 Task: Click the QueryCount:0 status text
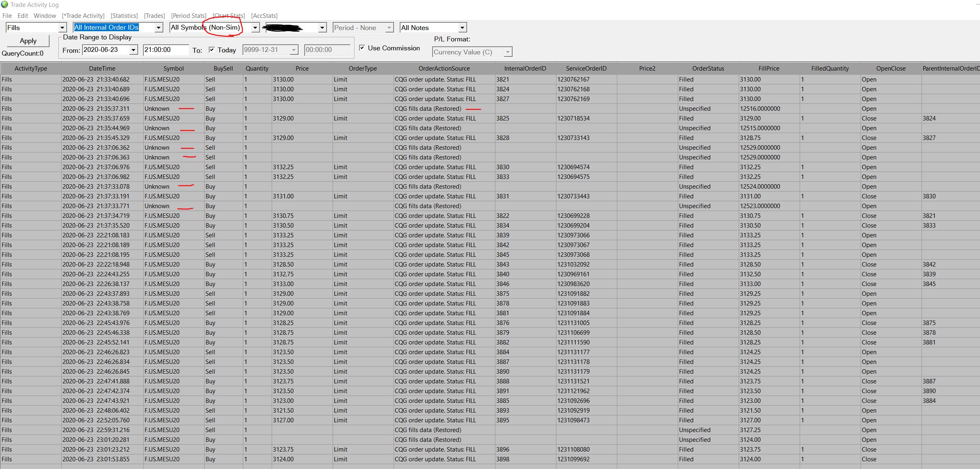click(23, 54)
